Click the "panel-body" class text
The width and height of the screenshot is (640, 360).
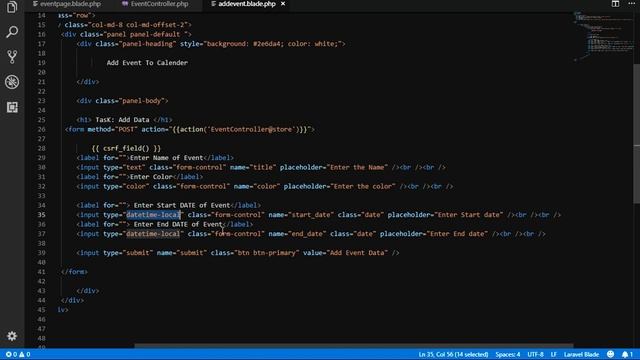coord(142,101)
